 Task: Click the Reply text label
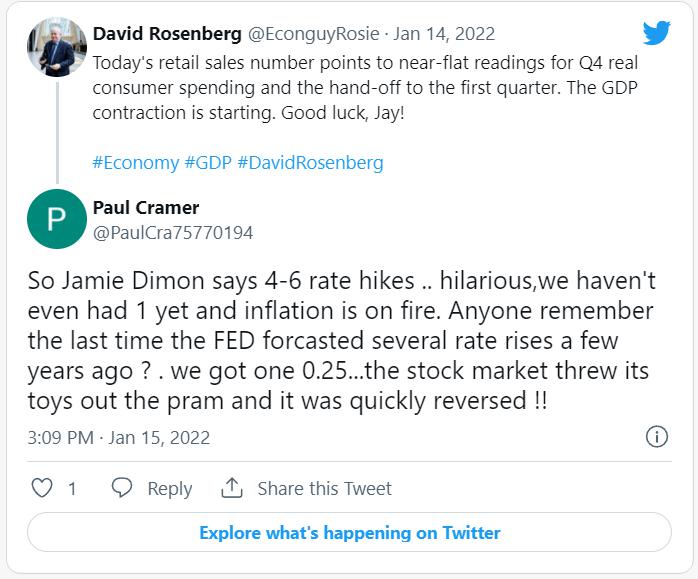click(x=170, y=489)
